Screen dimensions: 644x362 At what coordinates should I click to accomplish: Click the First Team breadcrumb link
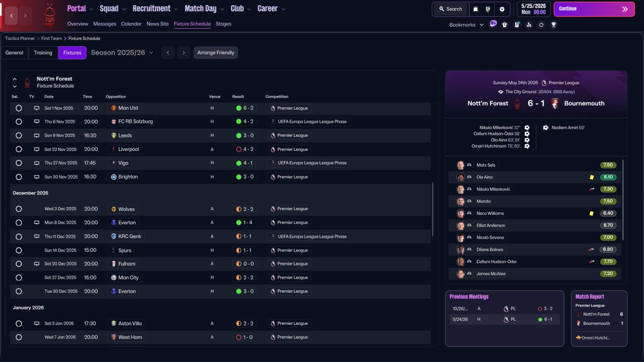(x=52, y=38)
